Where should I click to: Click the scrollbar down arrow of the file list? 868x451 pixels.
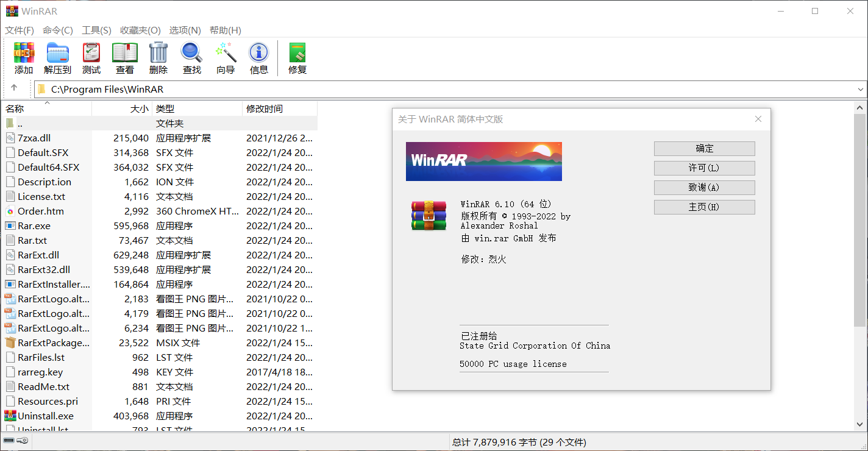860,424
